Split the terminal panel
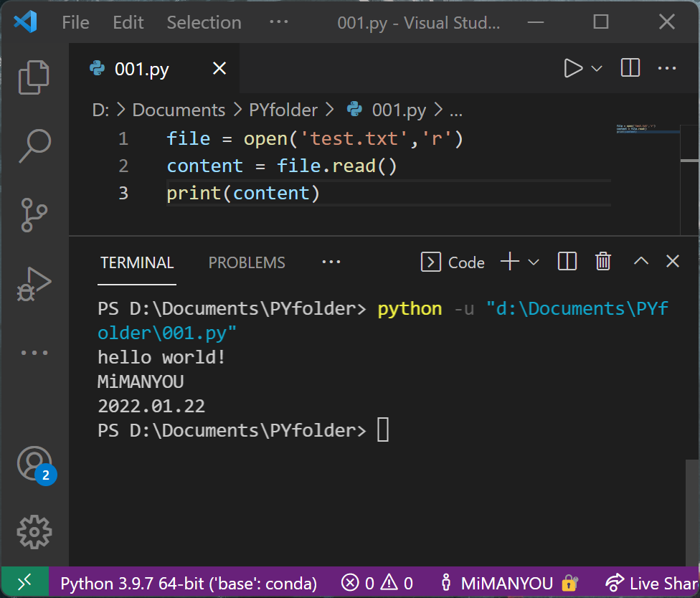700x598 pixels. pos(567,262)
